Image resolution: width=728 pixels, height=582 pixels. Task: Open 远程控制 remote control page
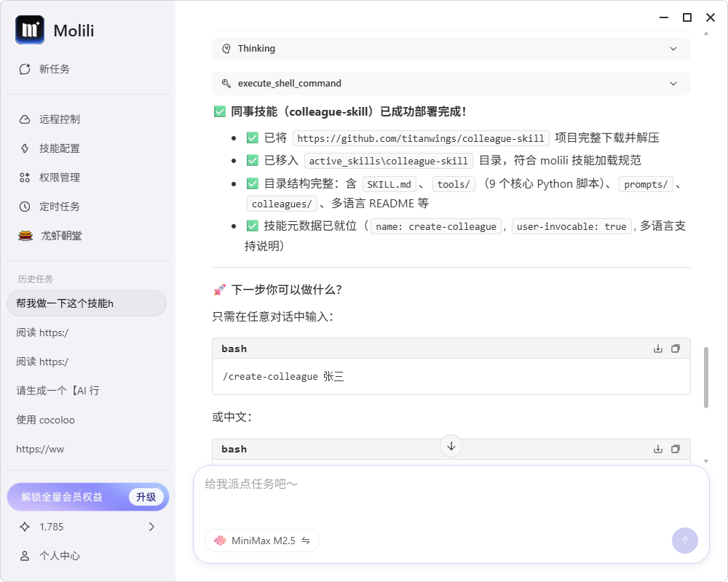[59, 119]
